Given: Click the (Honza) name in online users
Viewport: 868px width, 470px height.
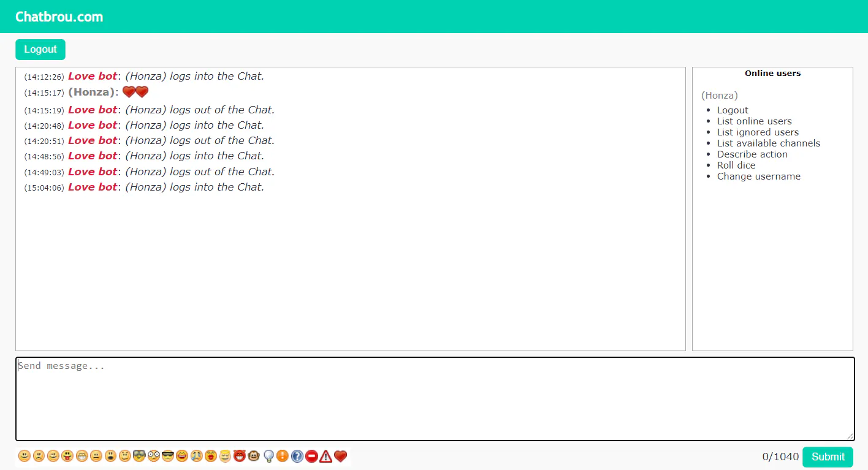Looking at the screenshot, I should click(720, 96).
